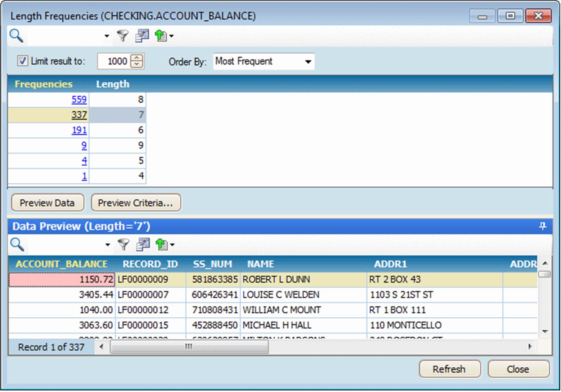This screenshot has height=392, width=561.
Task: Click the limit result value field 1000
Action: (114, 62)
